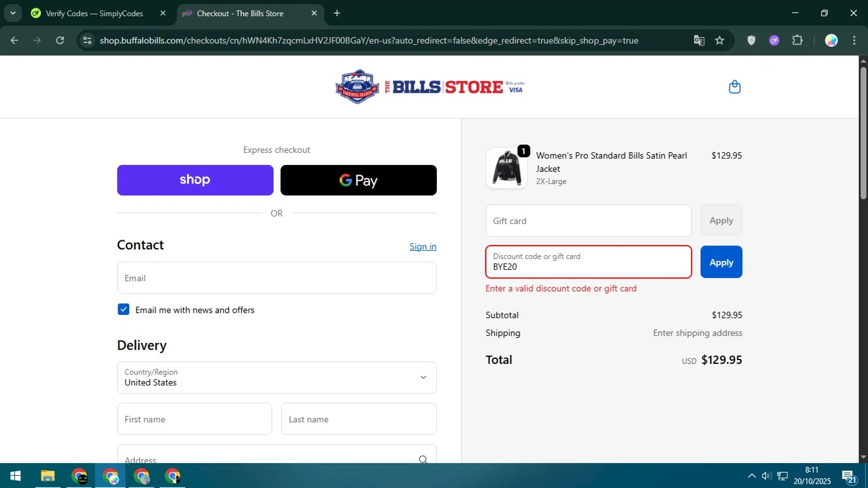
Task: Click the Subtotal label
Action: pyautogui.click(x=502, y=315)
